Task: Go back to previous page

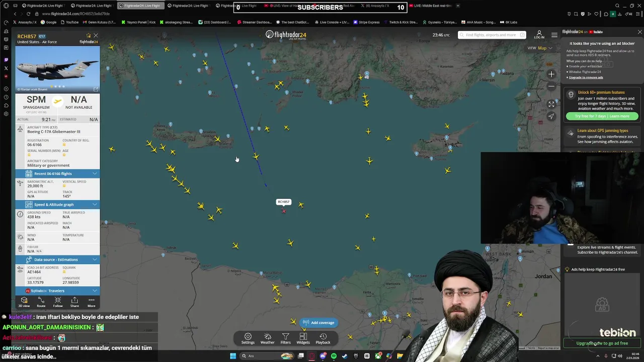Action: pos(15,14)
